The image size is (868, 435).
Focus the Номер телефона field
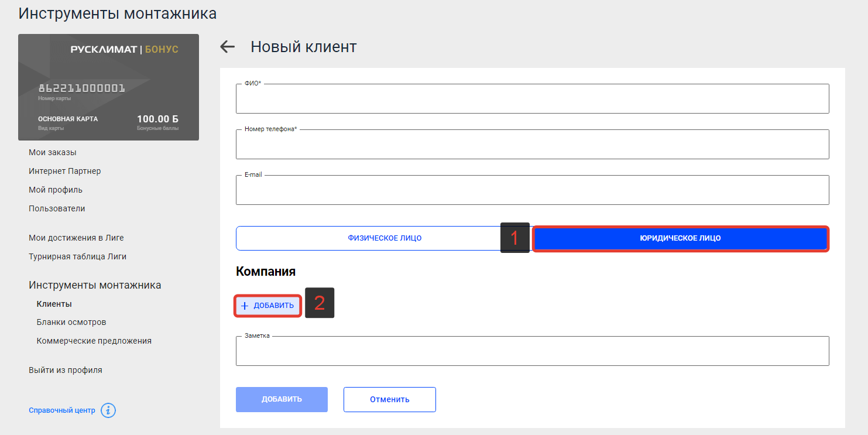click(533, 144)
